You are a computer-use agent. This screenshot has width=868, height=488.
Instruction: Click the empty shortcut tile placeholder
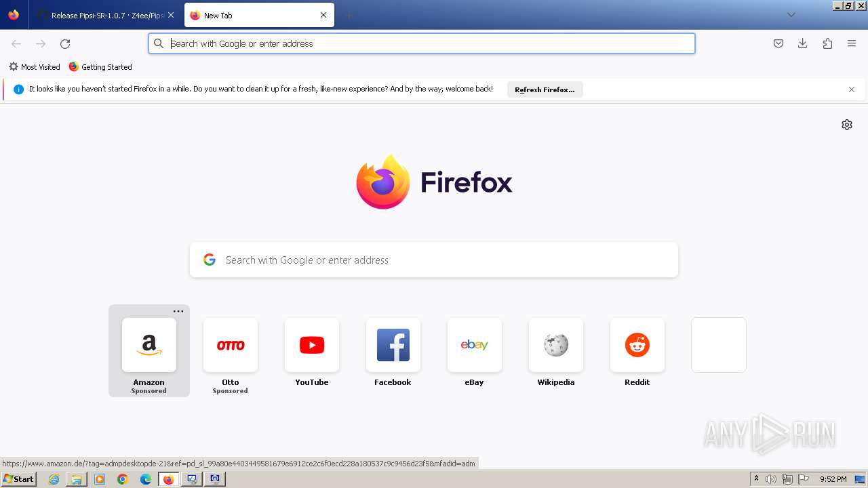click(719, 345)
